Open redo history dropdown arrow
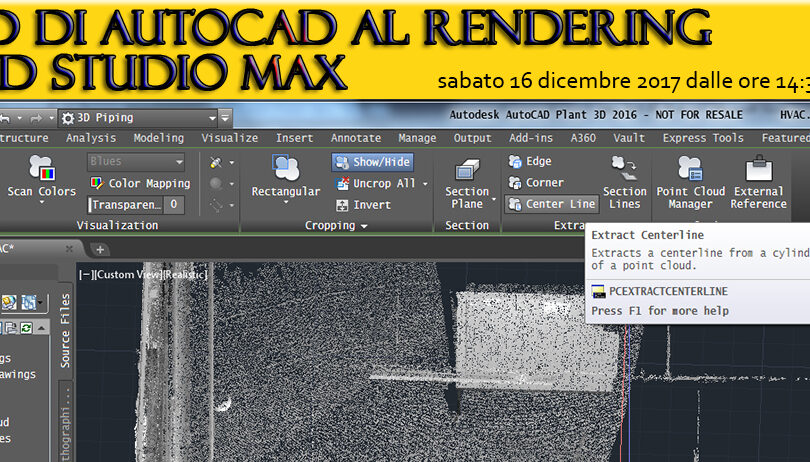 [51, 118]
